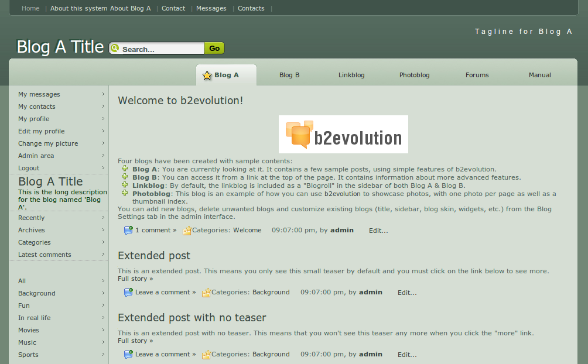This screenshot has width=588, height=364.
Task: Open Extended post with no teaser title
Action: coord(192,318)
